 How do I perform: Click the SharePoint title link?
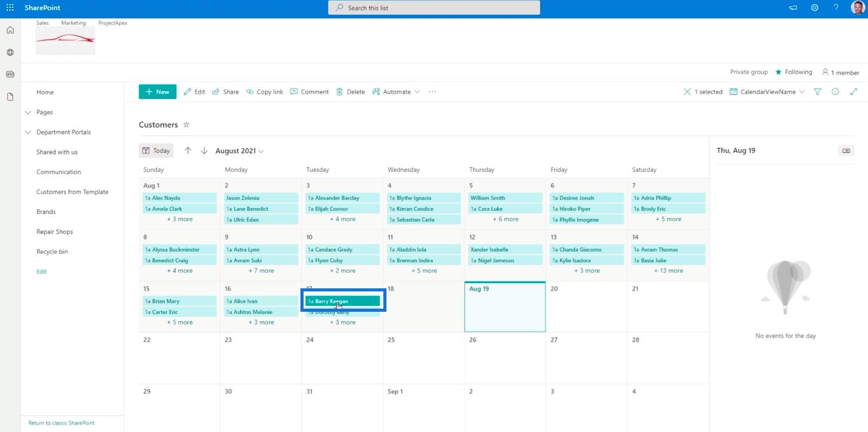coord(42,8)
